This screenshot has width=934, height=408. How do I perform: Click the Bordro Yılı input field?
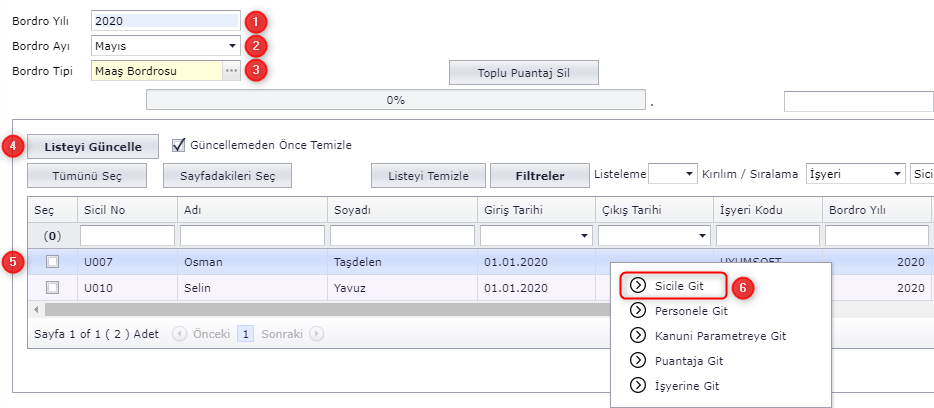point(165,20)
